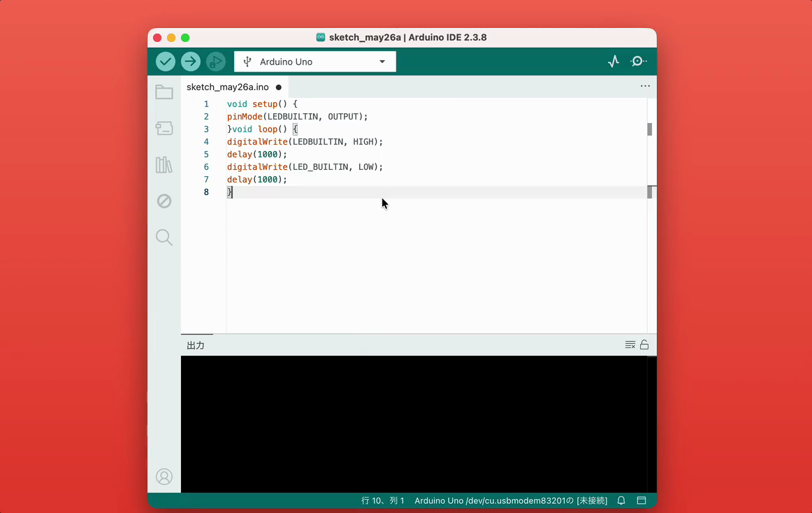Click the pinMode line of code
The width and height of the screenshot is (812, 513).
[x=297, y=117]
